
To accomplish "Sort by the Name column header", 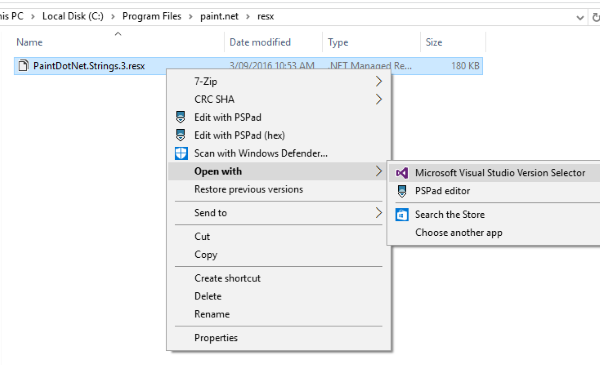I will (x=118, y=42).
